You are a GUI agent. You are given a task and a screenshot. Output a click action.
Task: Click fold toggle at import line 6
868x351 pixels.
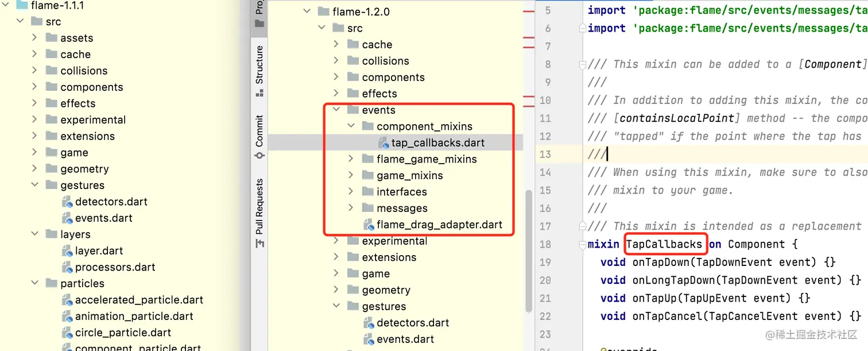tap(583, 28)
